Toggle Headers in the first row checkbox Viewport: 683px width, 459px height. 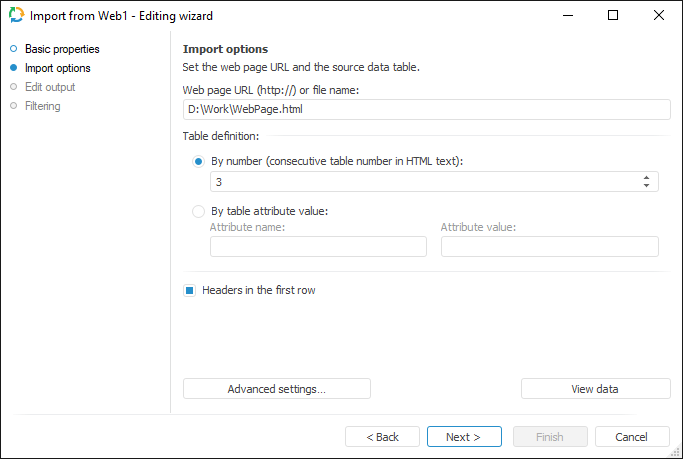(x=189, y=291)
